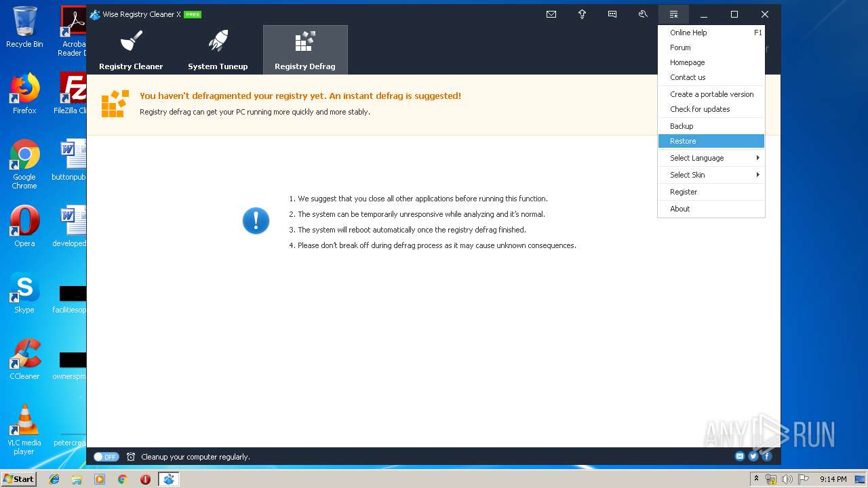Open Skype desktop shortcut
The height and width of the screenshot is (488, 868).
[24, 293]
